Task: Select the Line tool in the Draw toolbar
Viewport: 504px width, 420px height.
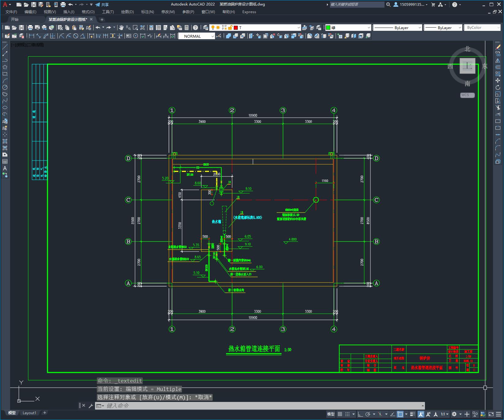Action: pos(5,47)
